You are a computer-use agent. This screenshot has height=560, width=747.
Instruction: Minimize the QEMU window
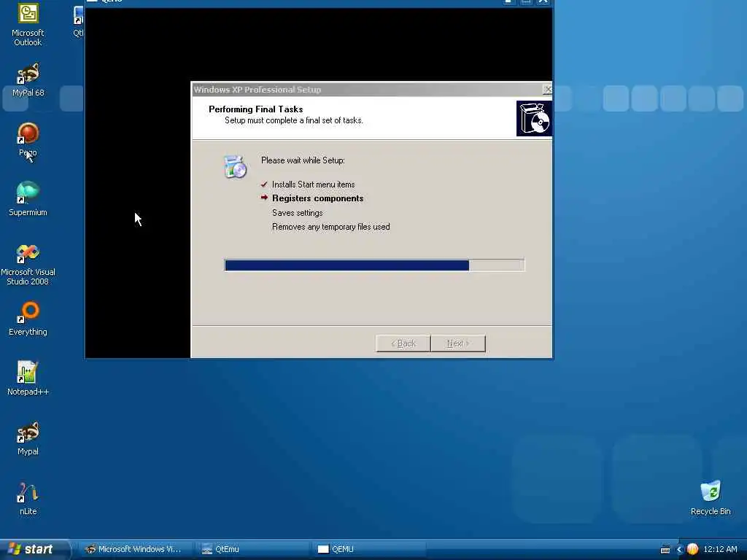click(508, 1)
